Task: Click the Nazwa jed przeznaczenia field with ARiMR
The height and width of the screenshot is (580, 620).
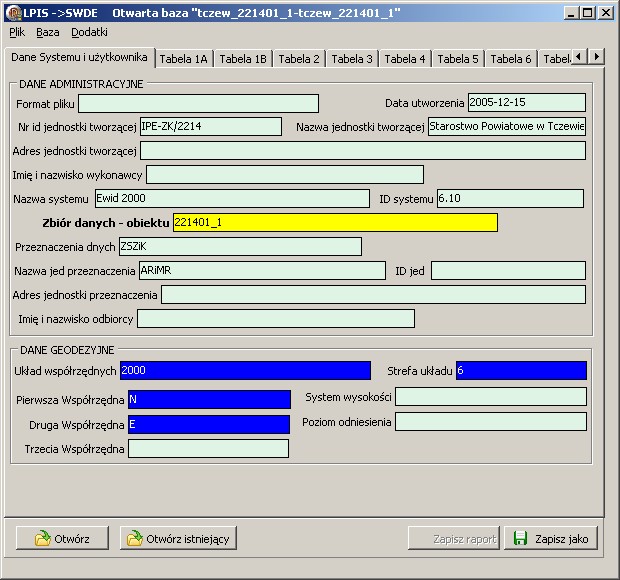Action: [x=262, y=270]
